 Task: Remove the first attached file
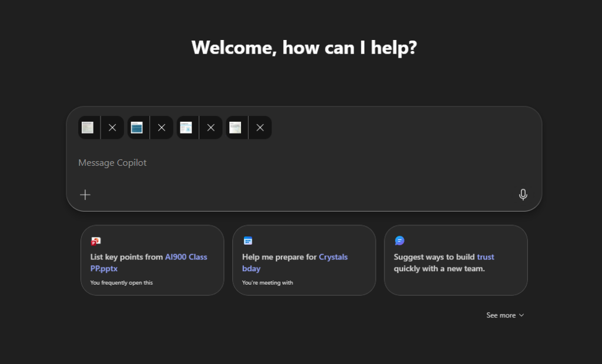112,128
